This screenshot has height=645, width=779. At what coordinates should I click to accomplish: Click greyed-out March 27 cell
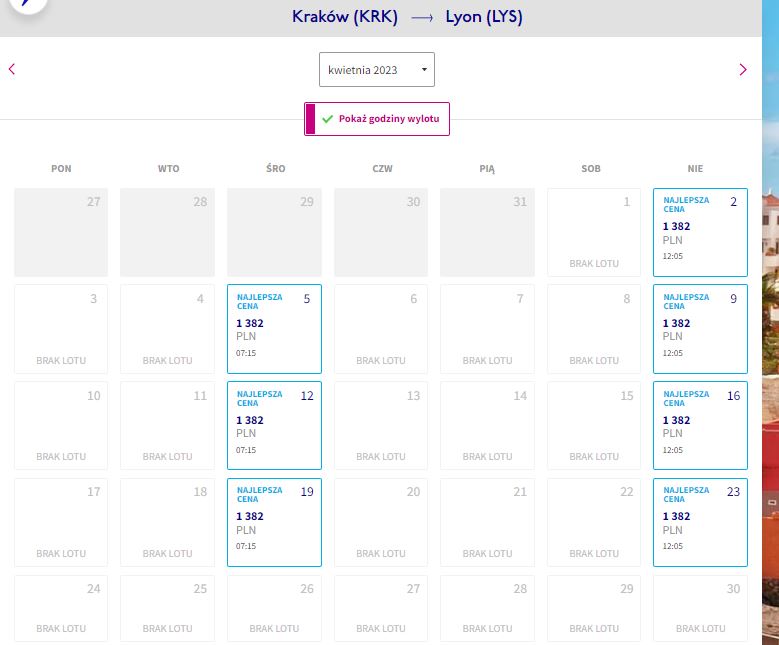coord(61,232)
